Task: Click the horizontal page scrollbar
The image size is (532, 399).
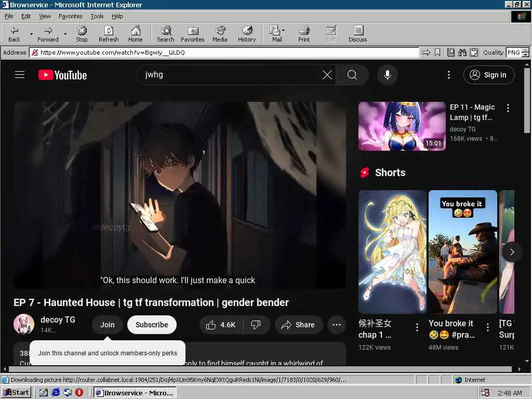Action: (261, 369)
